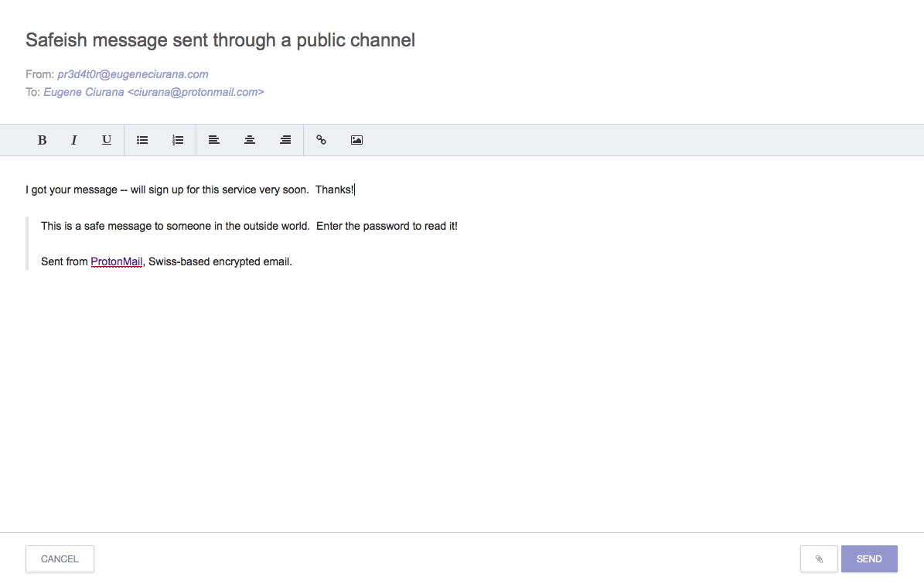Apply italic formatting
Image resolution: width=924 pixels, height=584 pixels.
pyautogui.click(x=73, y=140)
